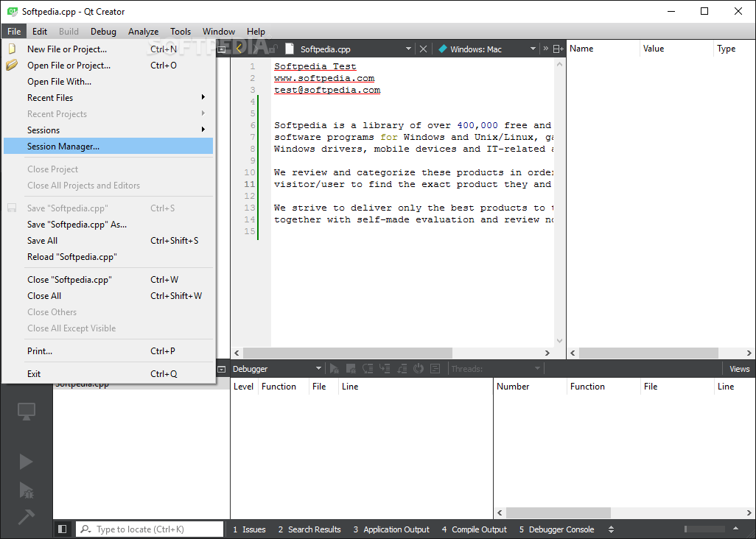Open the Edit menu
Viewport: 756px width, 539px height.
coord(40,32)
